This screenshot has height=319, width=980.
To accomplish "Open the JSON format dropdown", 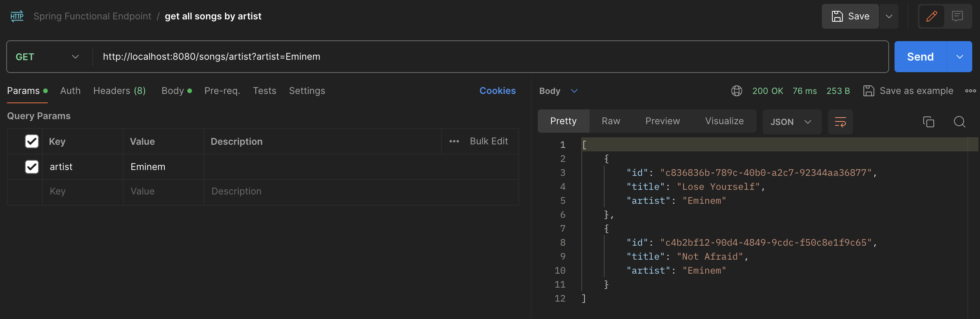I will pos(791,122).
